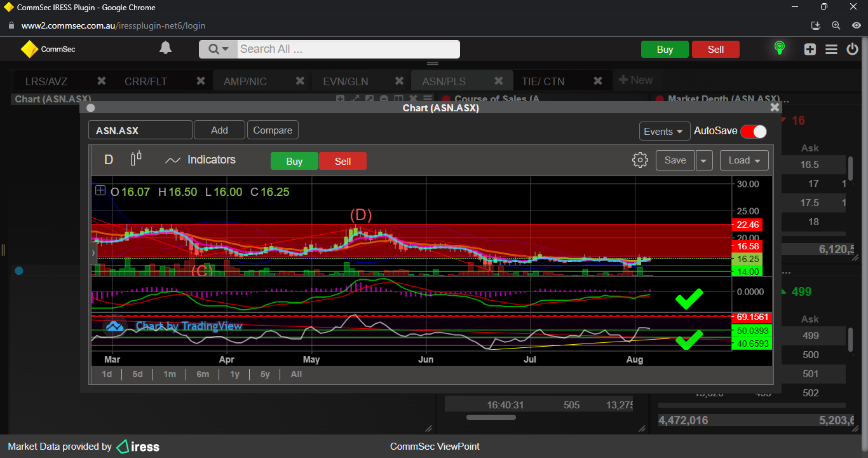868x458 pixels.
Task: Focus the Search All input field
Action: (x=348, y=49)
